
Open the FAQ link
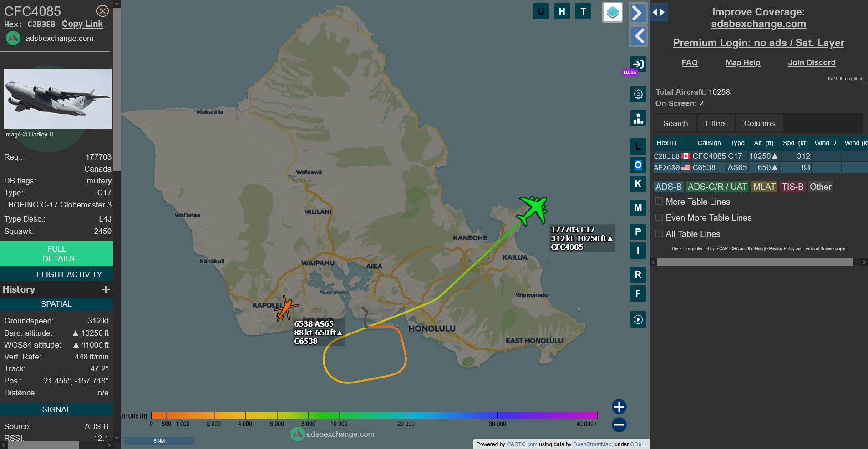pyautogui.click(x=690, y=62)
